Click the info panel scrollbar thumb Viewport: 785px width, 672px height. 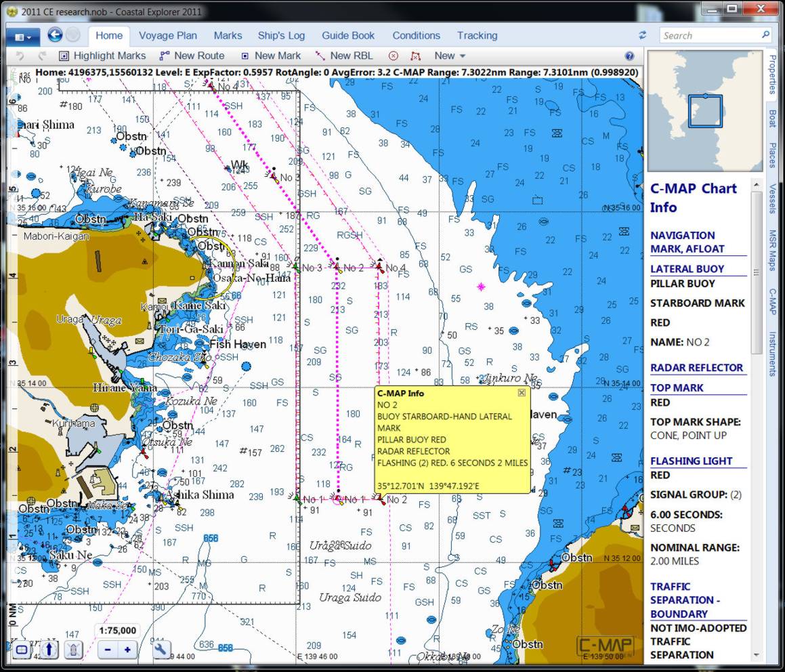(756, 273)
